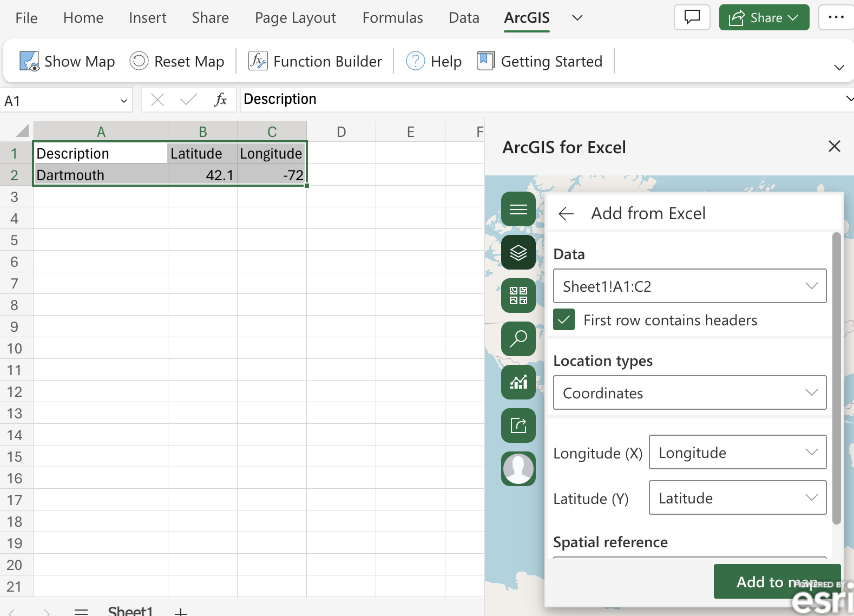Select cell with value 42.1
Image resolution: width=854 pixels, height=616 pixels.
click(x=202, y=175)
